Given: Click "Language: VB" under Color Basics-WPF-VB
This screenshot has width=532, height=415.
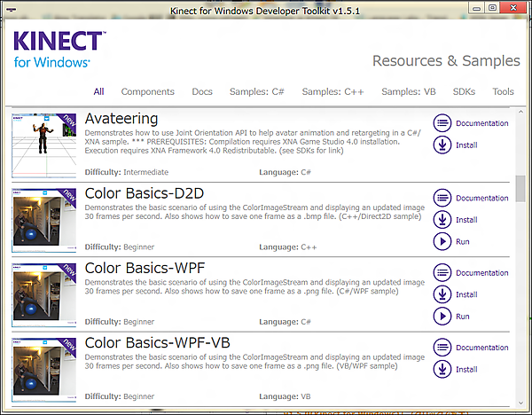Looking at the screenshot, I should click(285, 396).
